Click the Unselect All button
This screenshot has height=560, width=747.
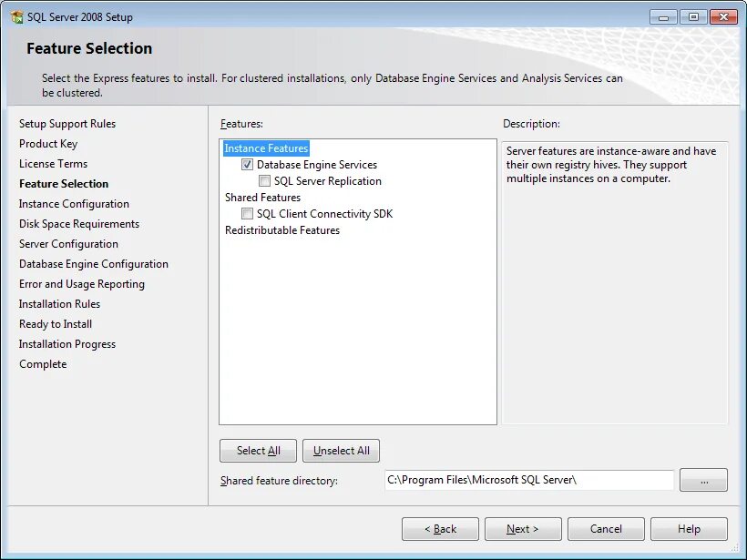341,451
